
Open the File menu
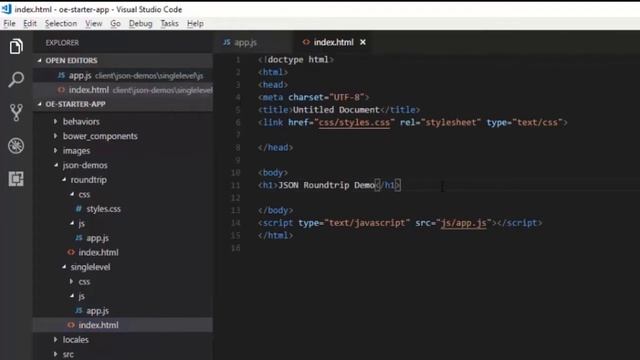9,24
